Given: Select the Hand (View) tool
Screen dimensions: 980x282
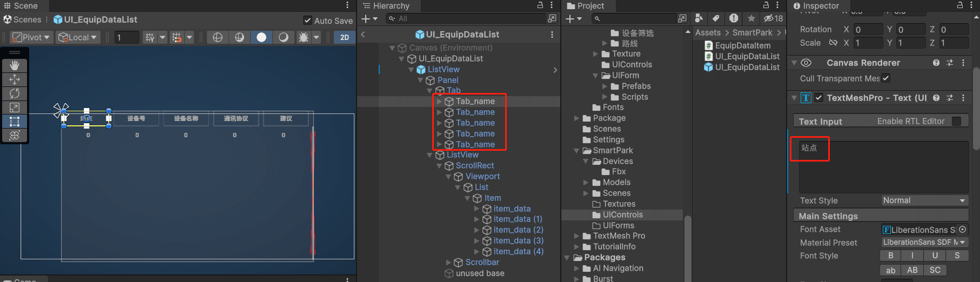Looking at the screenshot, I should [15, 65].
